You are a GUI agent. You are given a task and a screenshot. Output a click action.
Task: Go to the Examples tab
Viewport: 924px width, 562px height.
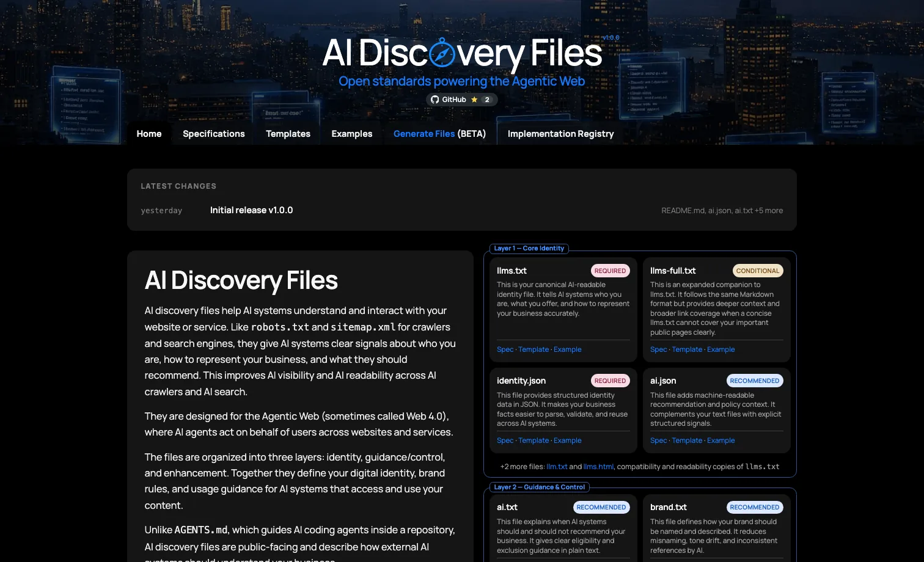[351, 133]
